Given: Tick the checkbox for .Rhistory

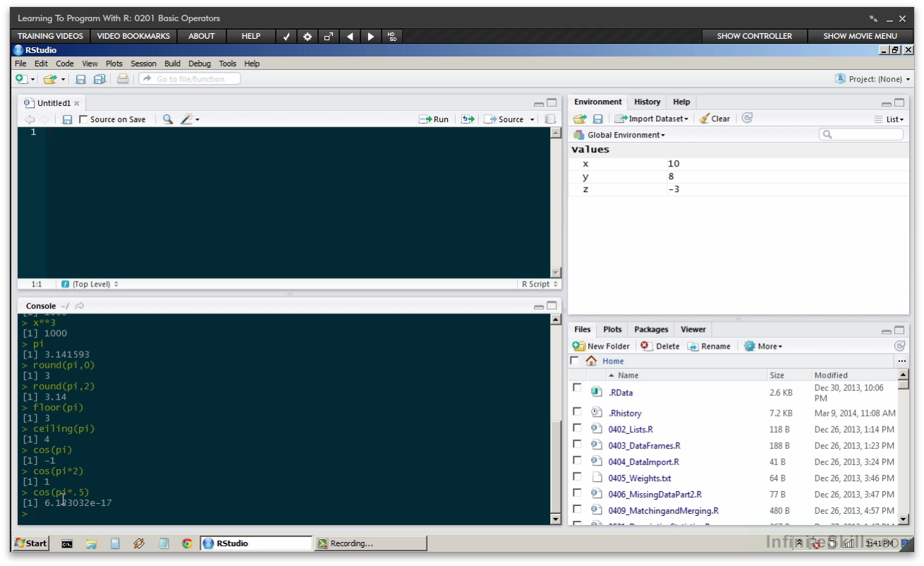Looking at the screenshot, I should tap(577, 411).
